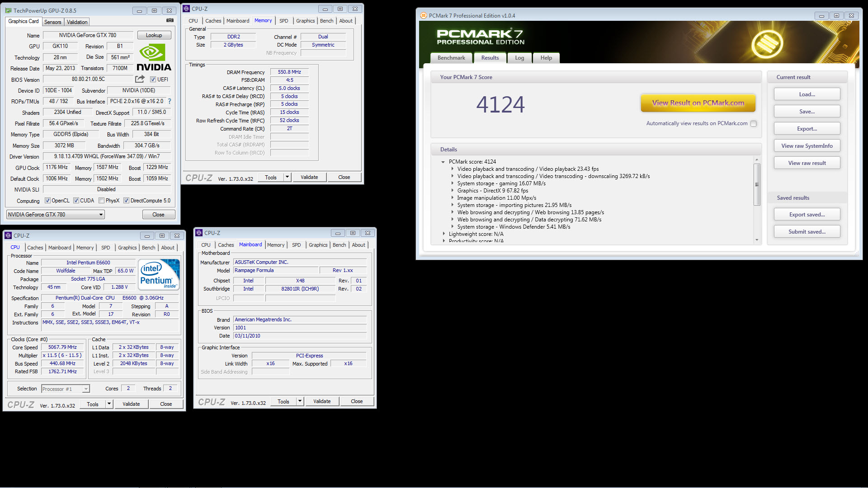Click the motherboard model Rampage Formula

pos(276,271)
